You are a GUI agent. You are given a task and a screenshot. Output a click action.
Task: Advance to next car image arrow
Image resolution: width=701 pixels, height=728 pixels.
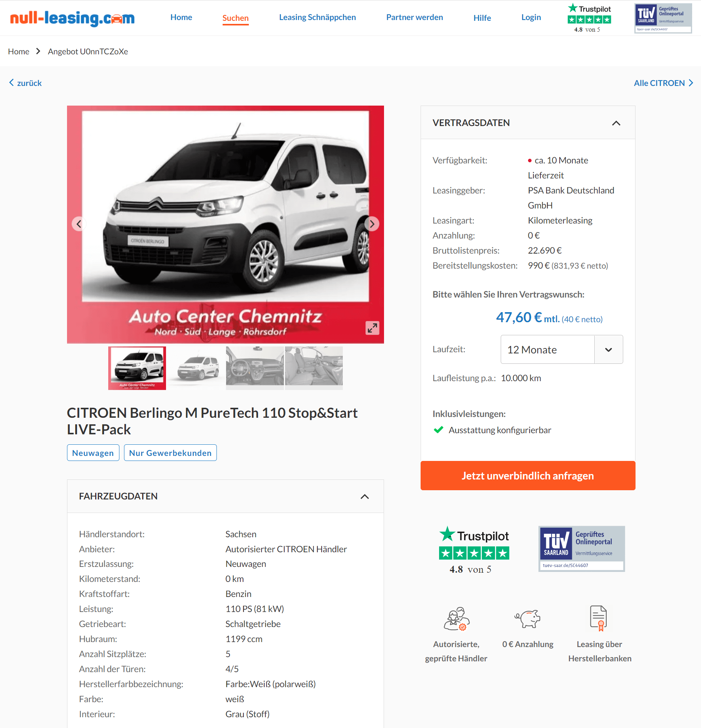coord(372,224)
